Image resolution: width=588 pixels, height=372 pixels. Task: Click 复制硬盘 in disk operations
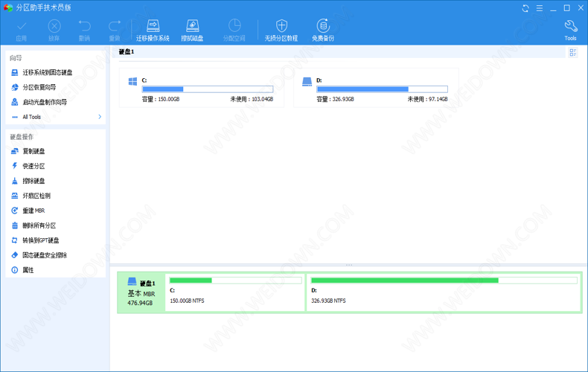click(33, 151)
